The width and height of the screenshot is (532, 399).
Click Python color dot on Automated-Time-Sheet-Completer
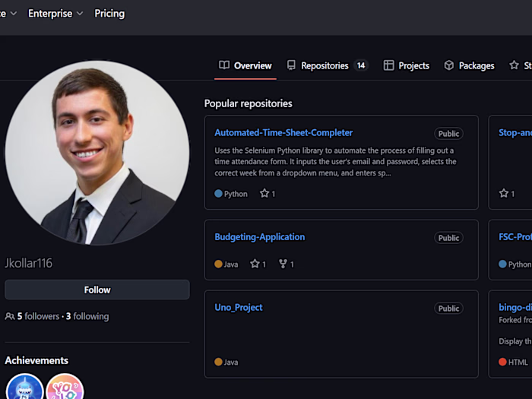point(219,193)
